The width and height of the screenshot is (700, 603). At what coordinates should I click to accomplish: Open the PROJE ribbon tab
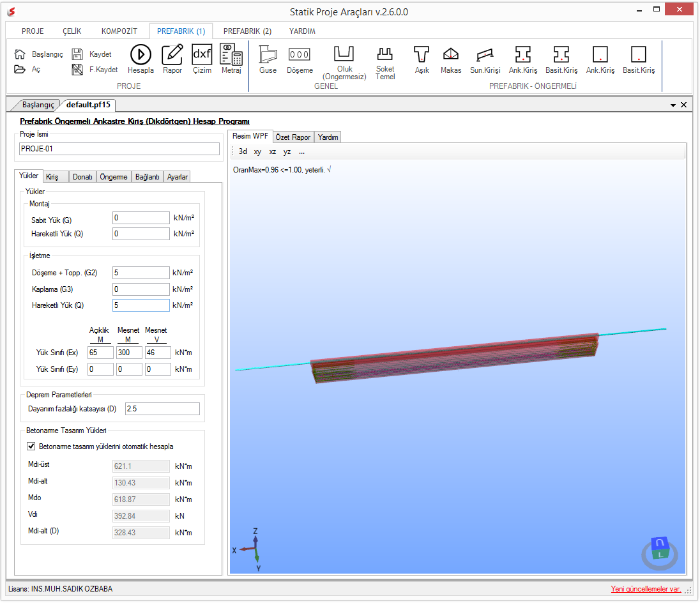[33, 31]
